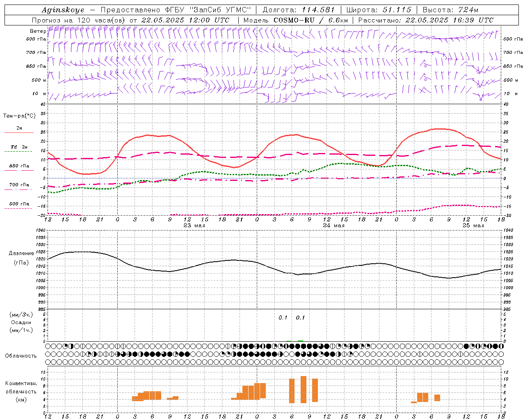This screenshot has height=420, width=525.
Task: Click the Осадки precipitation label
Action: 21,322
